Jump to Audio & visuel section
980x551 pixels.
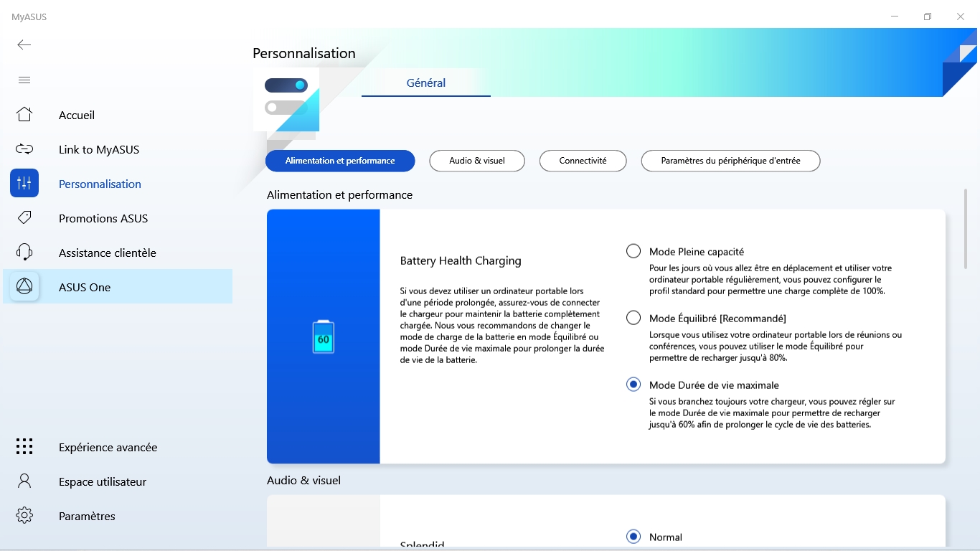coord(477,161)
